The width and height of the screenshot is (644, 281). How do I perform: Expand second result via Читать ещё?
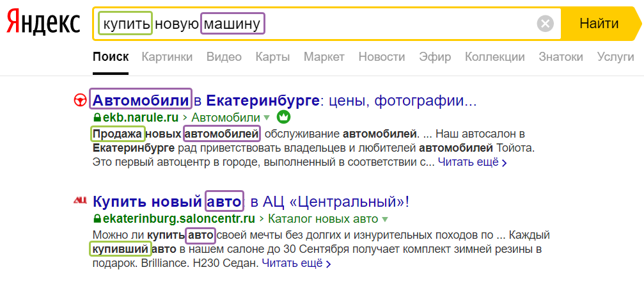click(296, 263)
